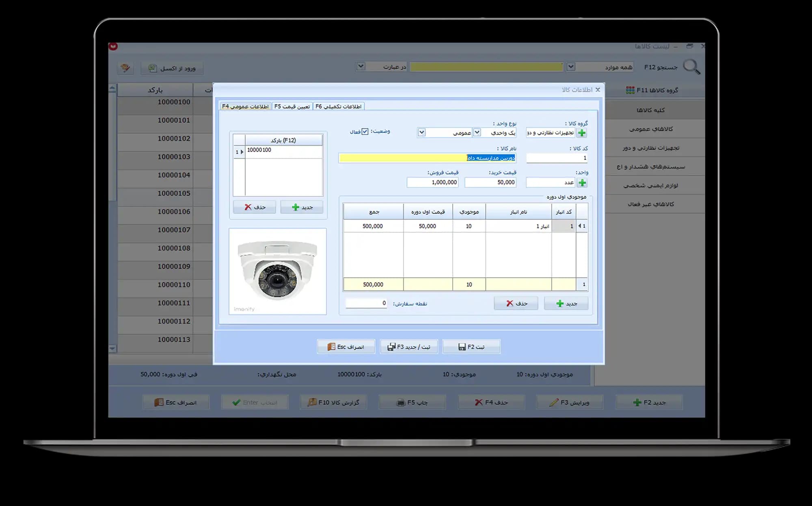The image size is (812, 506).
Task: Click the F2 save button with floppy icon
Action: click(471, 347)
